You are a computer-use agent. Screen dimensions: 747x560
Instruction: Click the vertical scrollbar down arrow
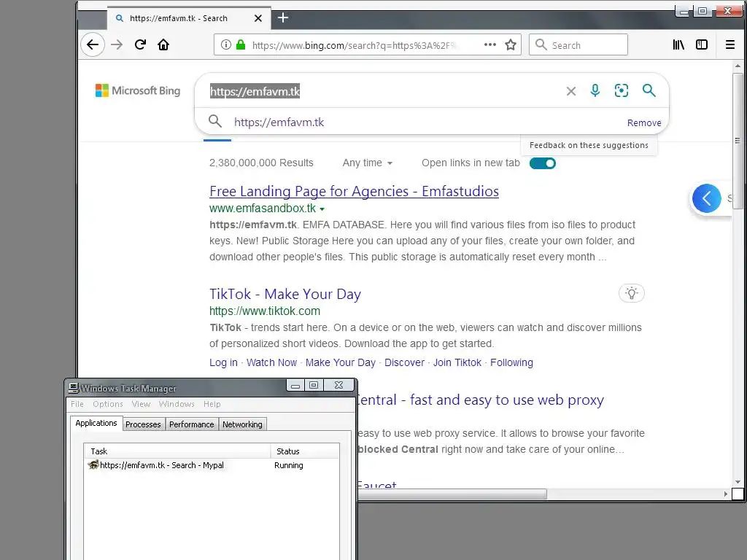pos(738,482)
